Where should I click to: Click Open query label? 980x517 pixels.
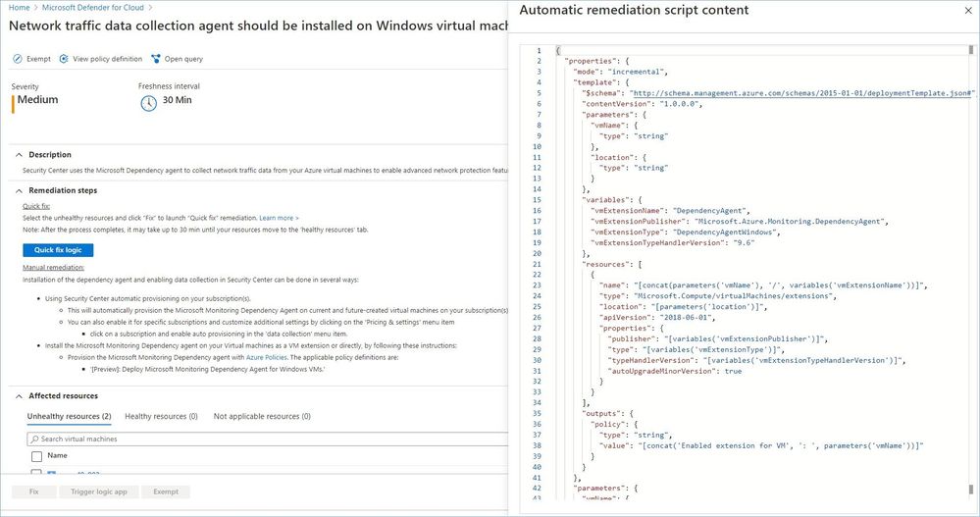pyautogui.click(x=183, y=59)
